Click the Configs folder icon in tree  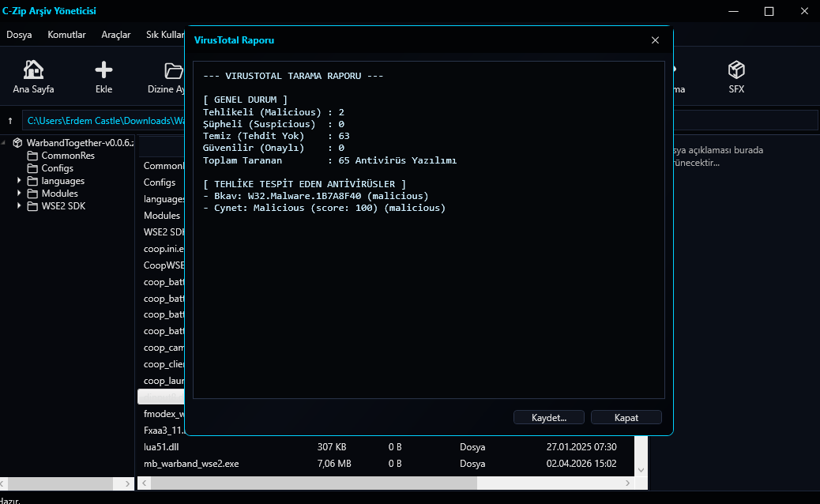coord(32,168)
